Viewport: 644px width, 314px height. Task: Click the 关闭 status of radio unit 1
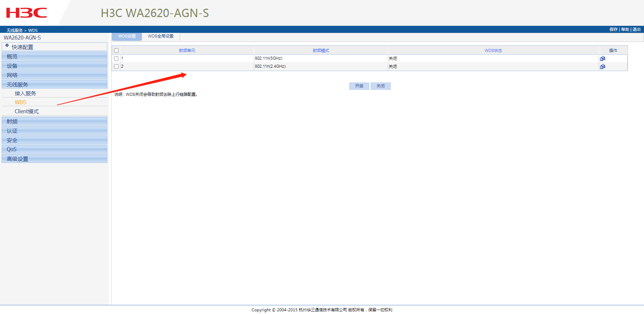click(x=393, y=58)
